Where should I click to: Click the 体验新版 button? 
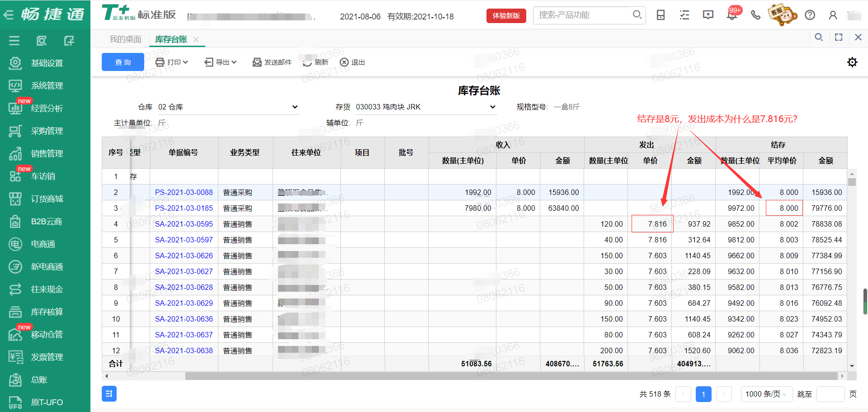506,15
